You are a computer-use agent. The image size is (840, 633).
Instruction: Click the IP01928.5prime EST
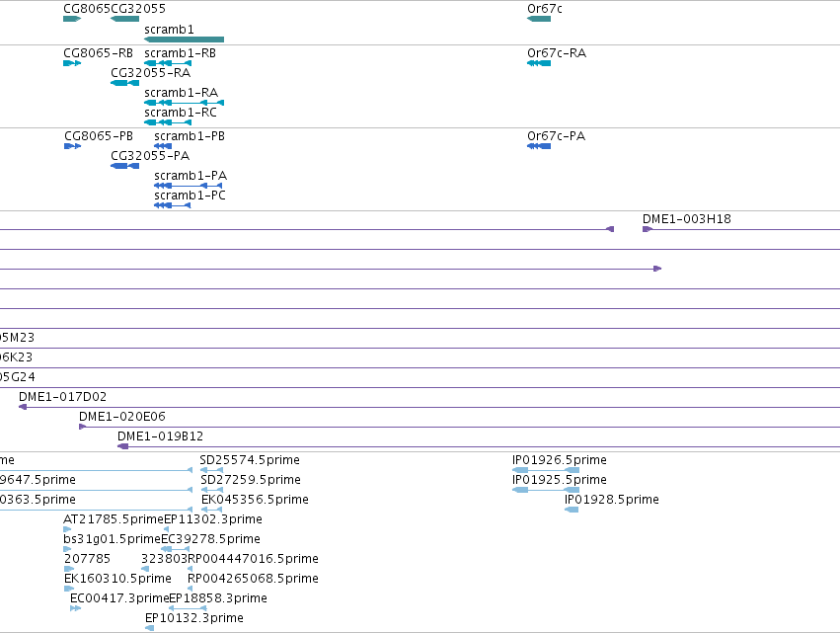pos(572,510)
